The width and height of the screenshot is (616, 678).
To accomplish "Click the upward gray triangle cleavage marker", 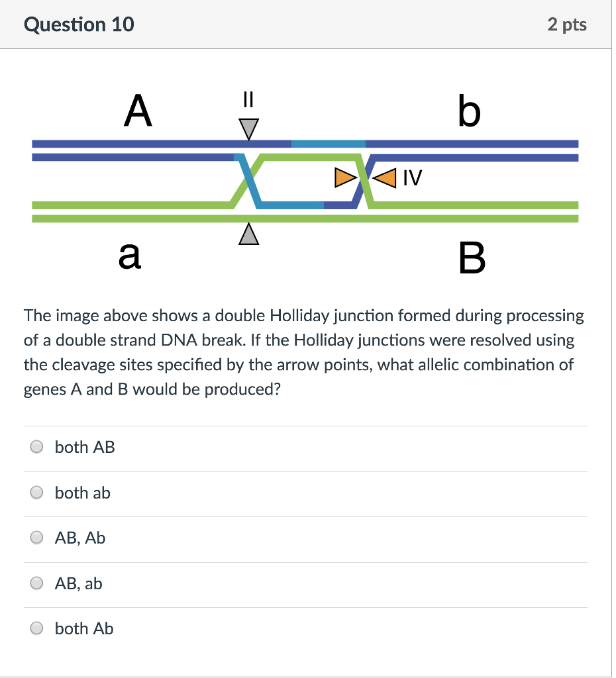I will click(248, 233).
